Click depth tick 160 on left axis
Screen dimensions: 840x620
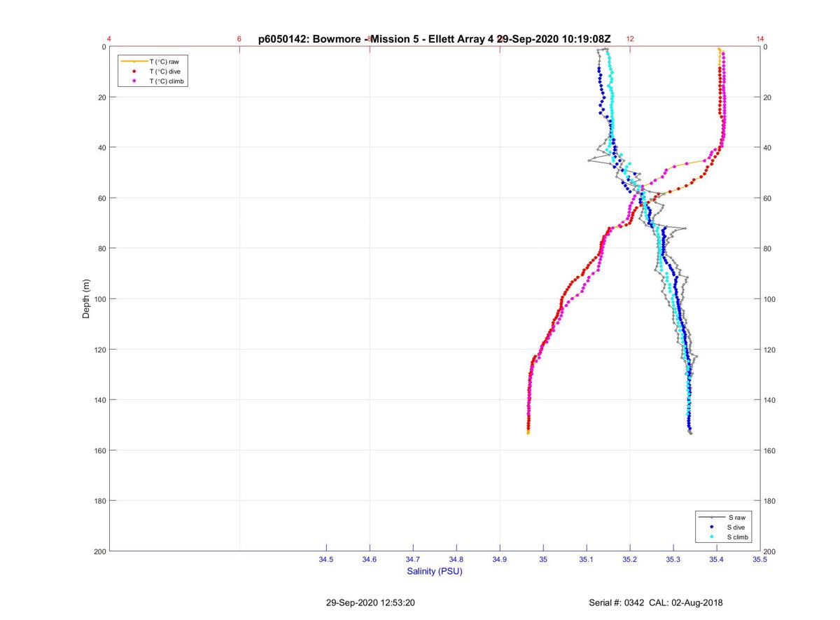coord(99,450)
